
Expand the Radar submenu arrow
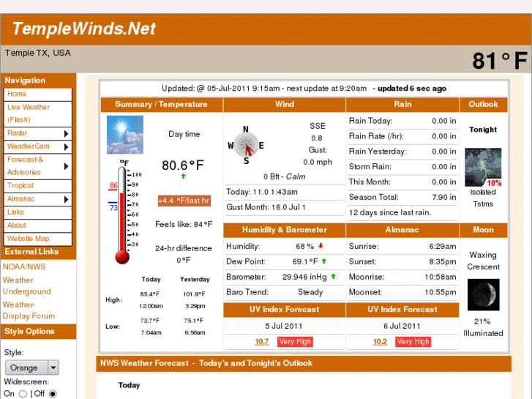coord(66,133)
